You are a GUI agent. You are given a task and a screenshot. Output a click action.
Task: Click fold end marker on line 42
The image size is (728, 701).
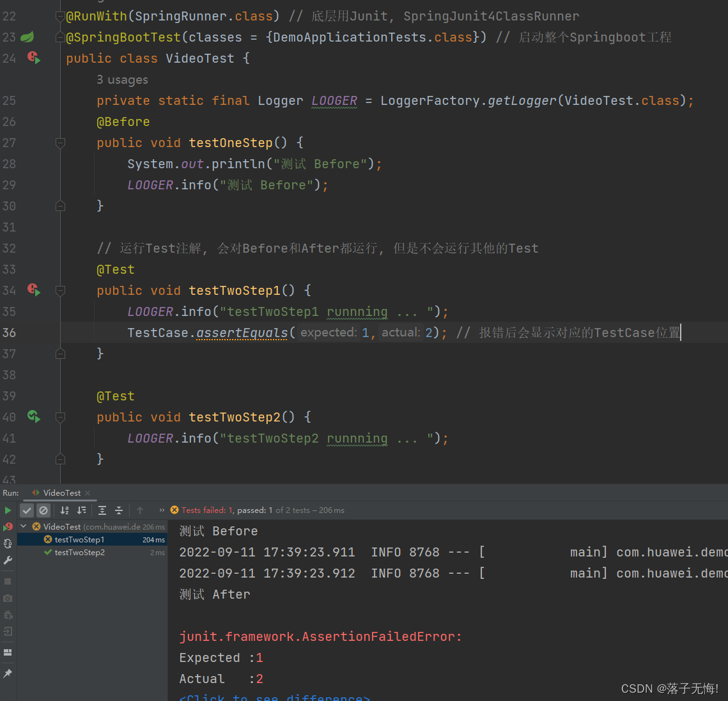(x=60, y=459)
